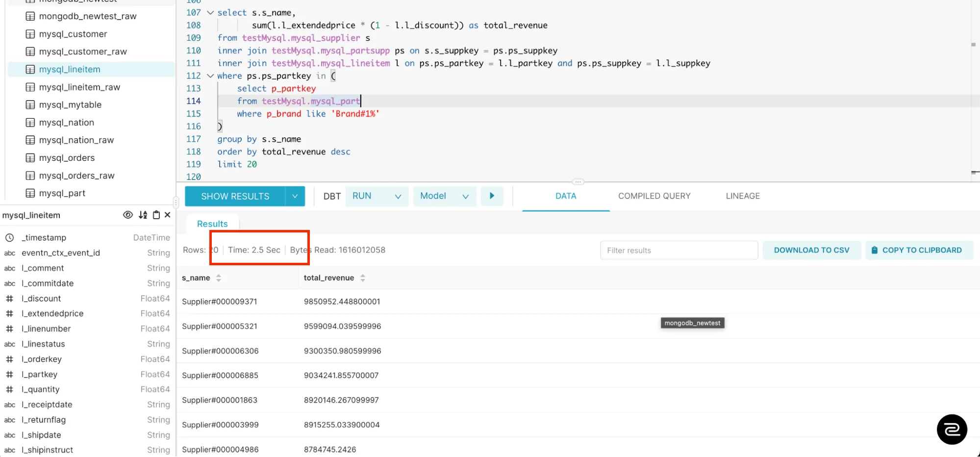980x457 pixels.
Task: Click the table icon of mysql_part
Action: 30,193
